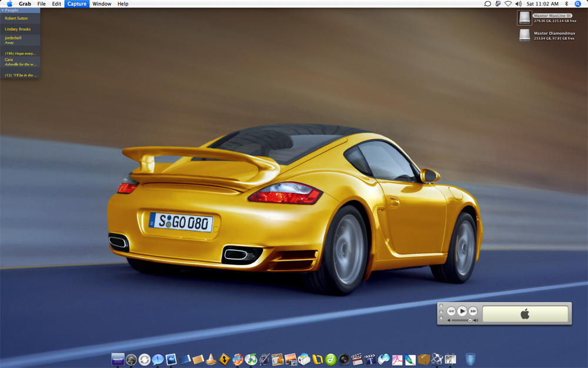Open the Window menu
Image resolution: width=588 pixels, height=368 pixels.
102,4
